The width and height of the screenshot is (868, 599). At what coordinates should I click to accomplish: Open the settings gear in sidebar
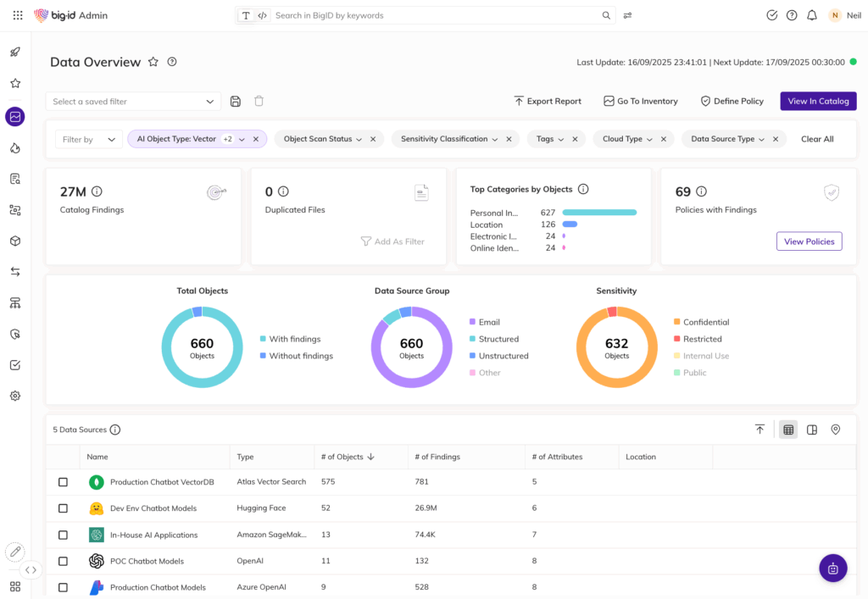tap(15, 396)
